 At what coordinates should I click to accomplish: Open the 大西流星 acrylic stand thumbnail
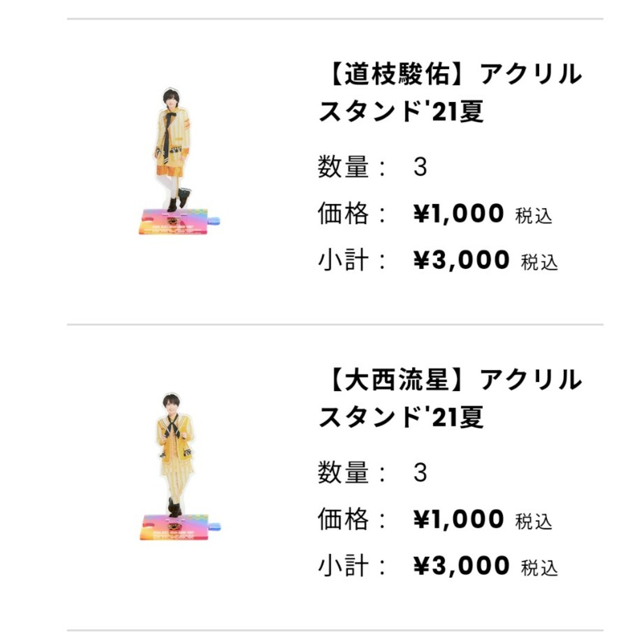coord(180,466)
